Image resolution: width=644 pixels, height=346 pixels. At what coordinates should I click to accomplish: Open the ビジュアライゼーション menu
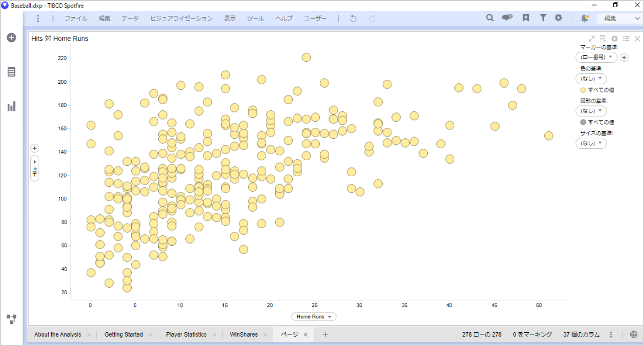click(181, 18)
